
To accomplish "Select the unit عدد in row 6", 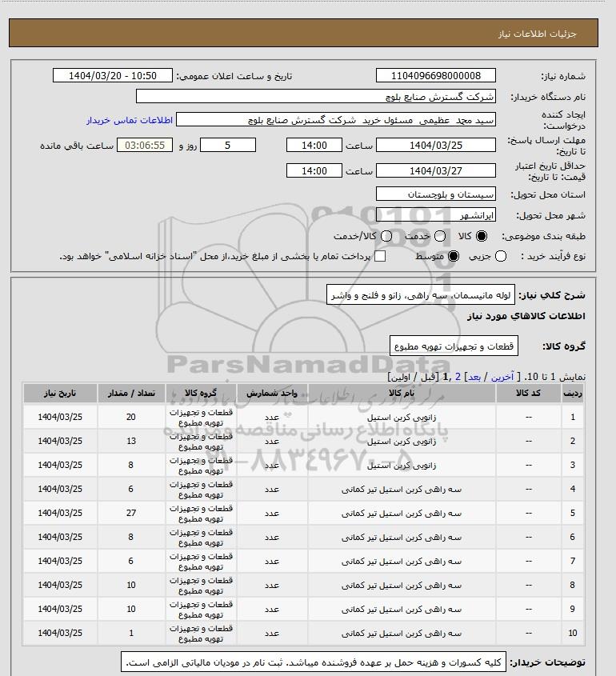I will click(271, 537).
